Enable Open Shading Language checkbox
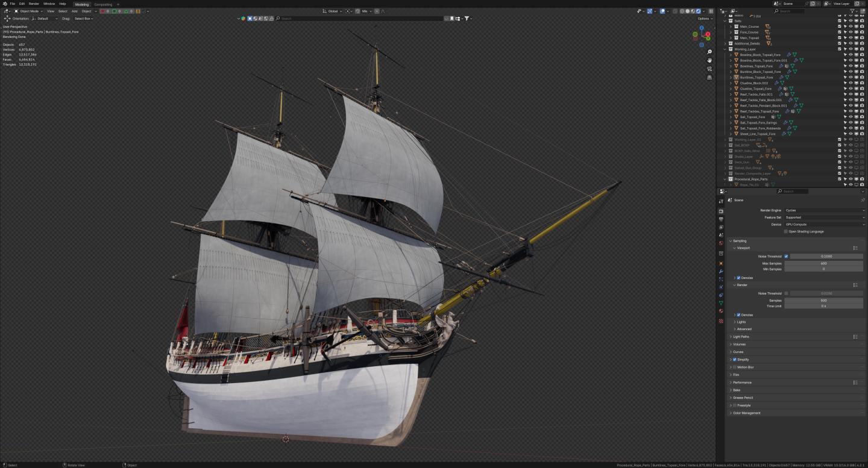This screenshot has height=468, width=868. point(786,231)
